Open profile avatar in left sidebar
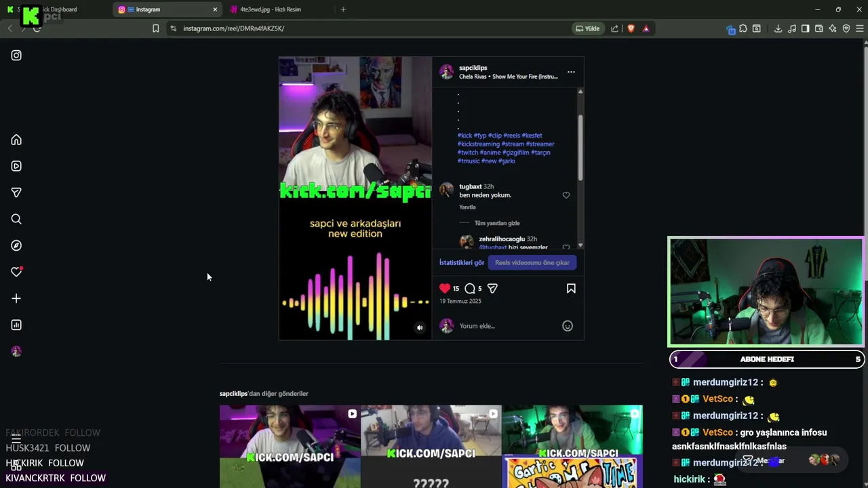This screenshot has width=868, height=488. tap(16, 351)
